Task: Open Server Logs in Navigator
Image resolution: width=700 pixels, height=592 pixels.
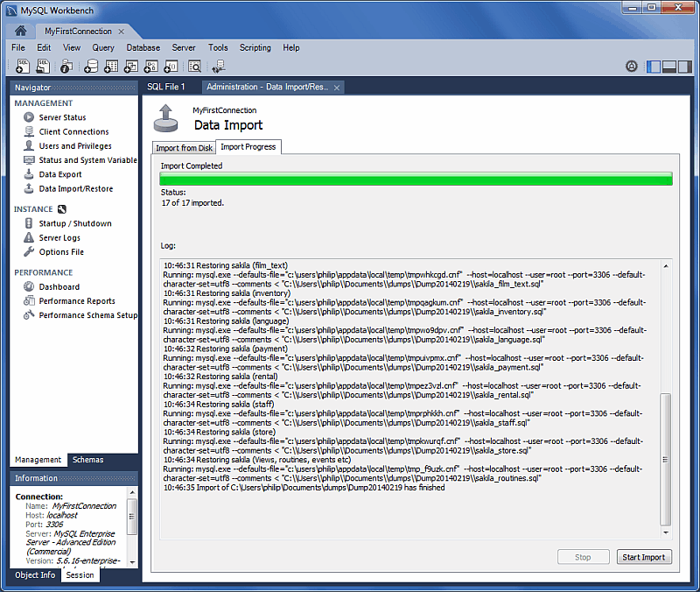Action: (59, 237)
